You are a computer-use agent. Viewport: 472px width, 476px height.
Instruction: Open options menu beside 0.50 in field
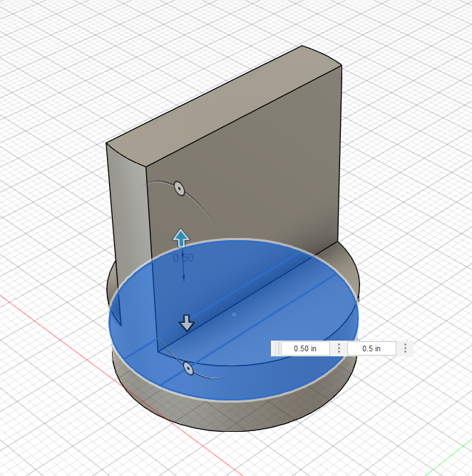coord(339,348)
